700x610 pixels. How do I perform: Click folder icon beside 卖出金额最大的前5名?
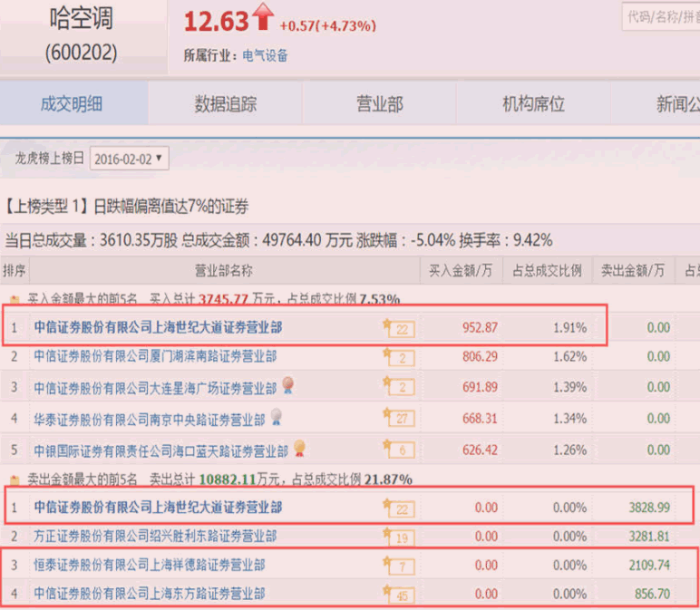point(15,480)
